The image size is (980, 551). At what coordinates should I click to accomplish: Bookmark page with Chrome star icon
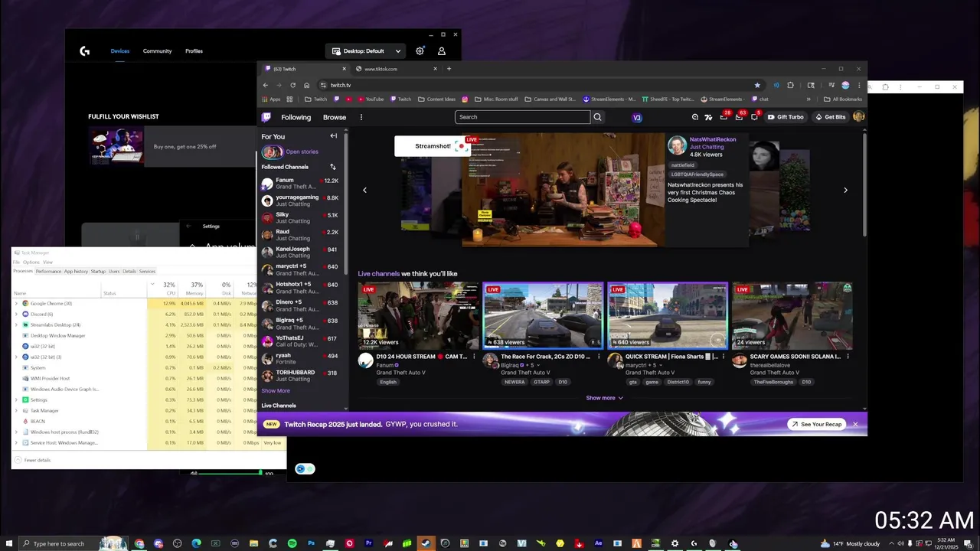tap(757, 85)
